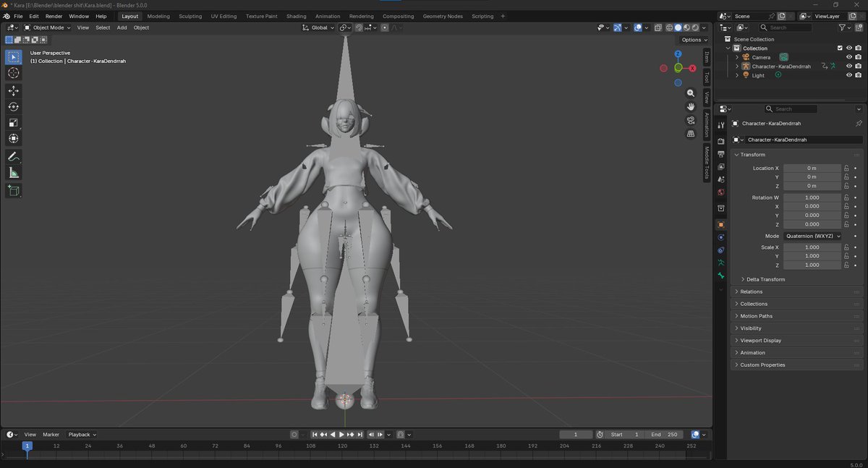Switch to Solid viewport shading

tap(678, 27)
